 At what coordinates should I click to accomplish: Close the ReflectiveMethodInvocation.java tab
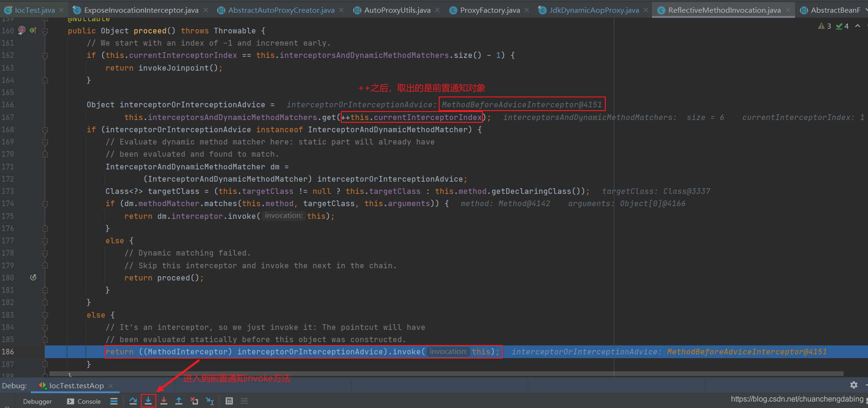point(788,10)
